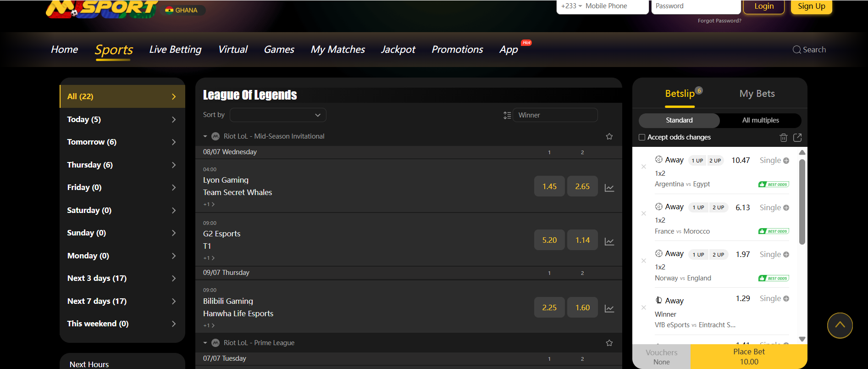Open the Virtual menu item

(x=233, y=50)
